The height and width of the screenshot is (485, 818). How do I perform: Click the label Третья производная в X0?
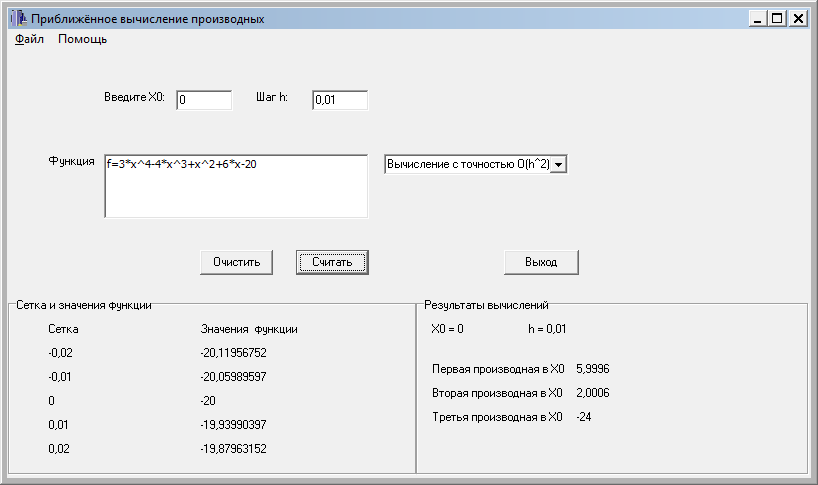coord(497,417)
